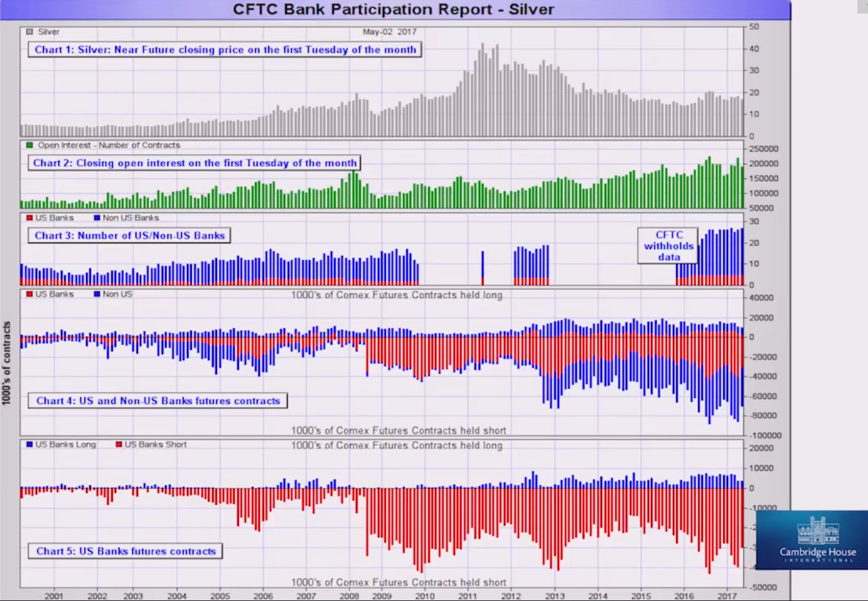Click the 2011 year mark on the axis
The width and height of the screenshot is (868, 601).
pos(467,596)
